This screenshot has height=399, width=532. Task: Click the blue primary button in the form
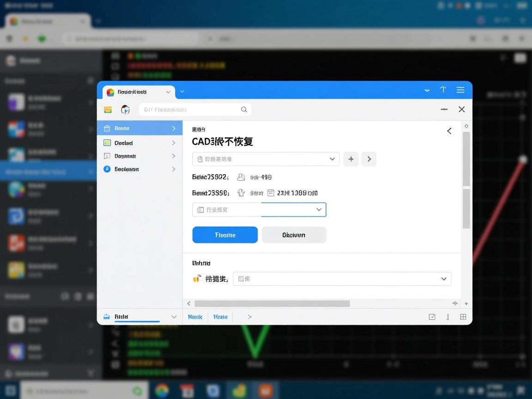point(225,235)
